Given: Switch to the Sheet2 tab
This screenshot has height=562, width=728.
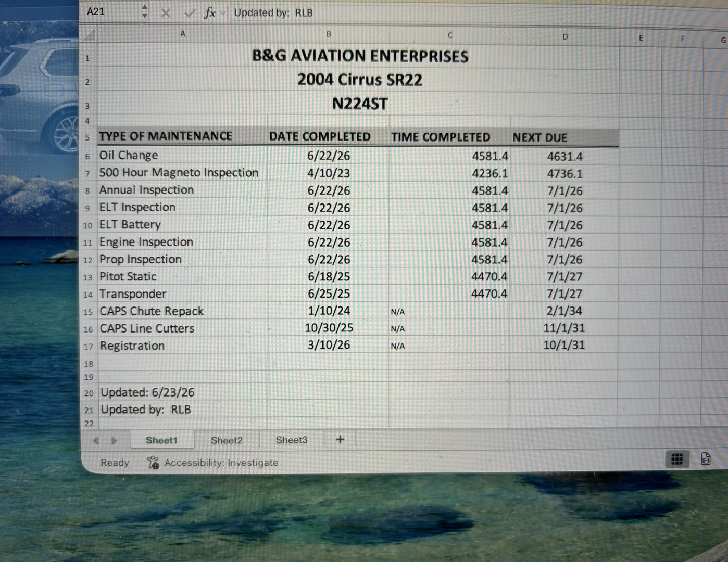Looking at the screenshot, I should coord(227,440).
